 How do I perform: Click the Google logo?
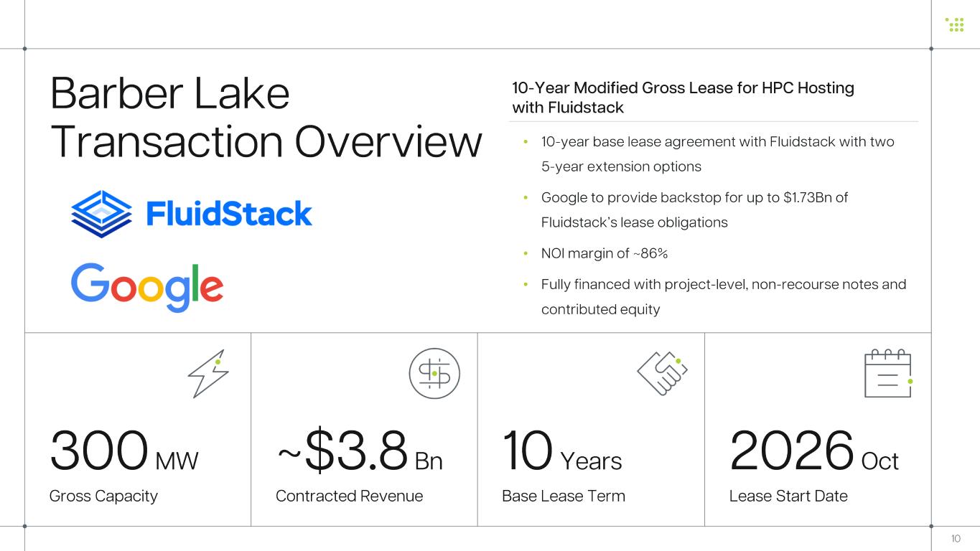(147, 286)
